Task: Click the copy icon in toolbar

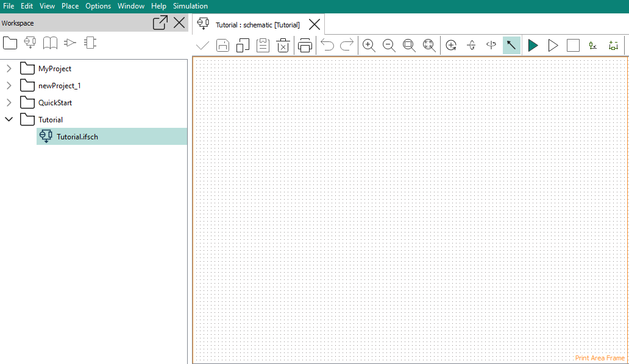Action: pyautogui.click(x=243, y=45)
